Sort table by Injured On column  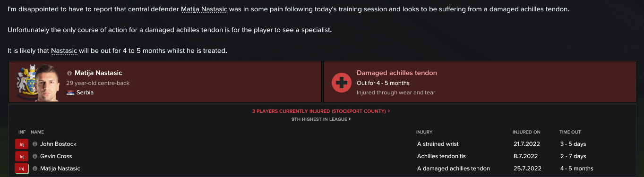point(526,132)
